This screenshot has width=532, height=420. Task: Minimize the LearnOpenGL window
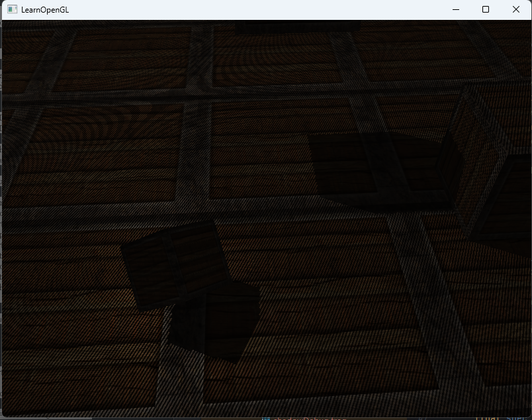(455, 10)
